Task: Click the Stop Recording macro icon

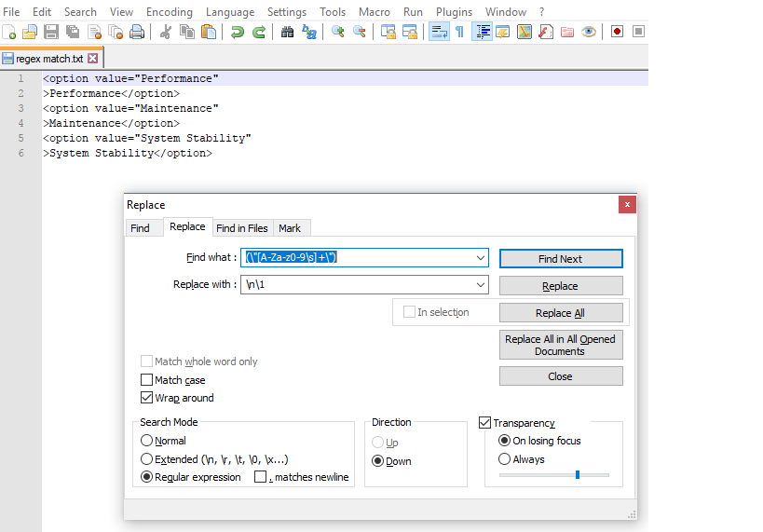Action: 638,32
